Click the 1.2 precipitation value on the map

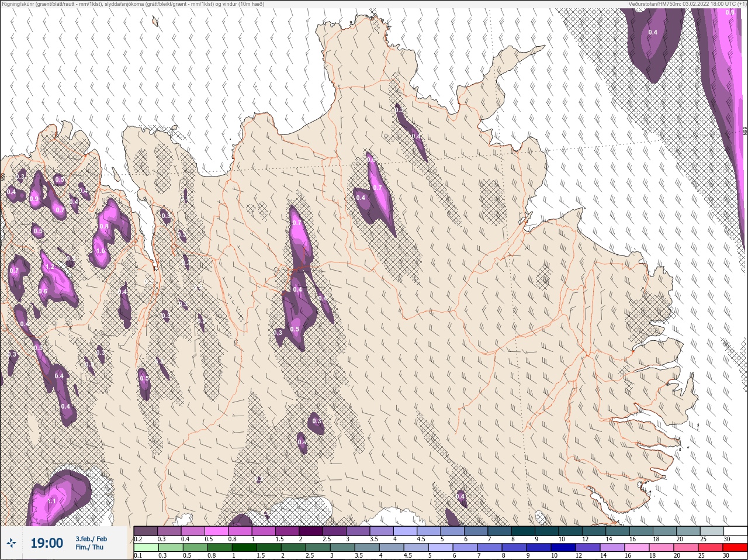[x=50, y=267]
